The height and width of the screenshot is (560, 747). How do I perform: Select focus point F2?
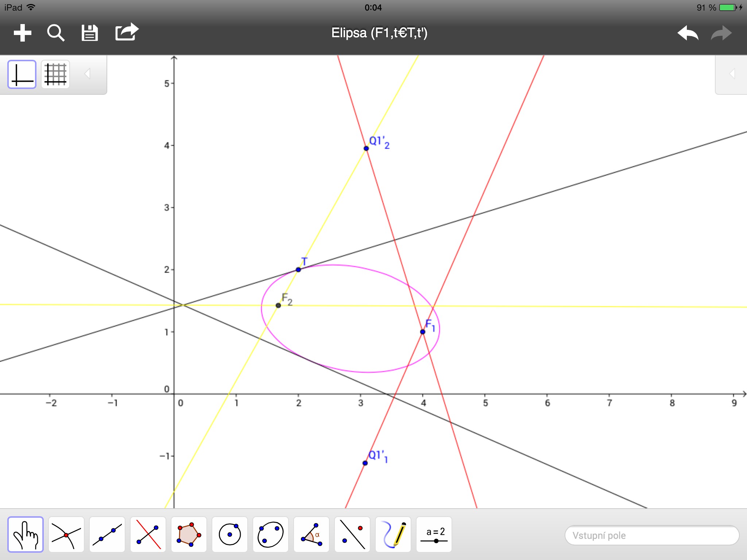[278, 306]
